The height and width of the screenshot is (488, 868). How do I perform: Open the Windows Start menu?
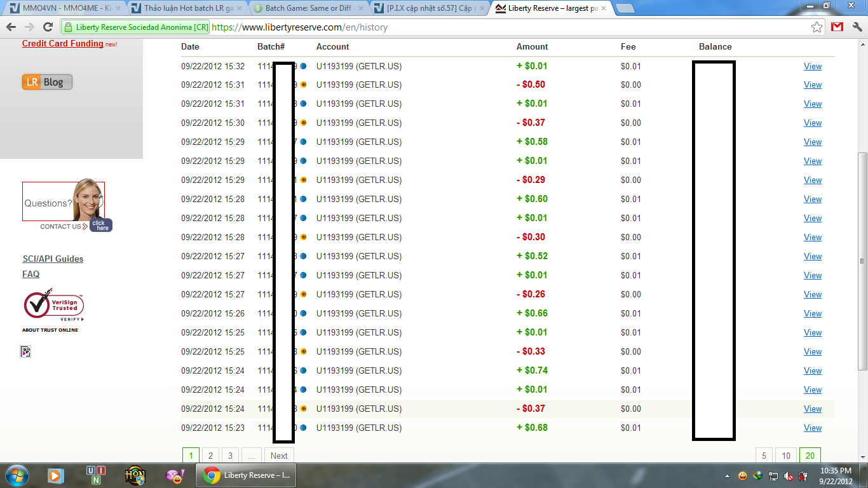pos(17,475)
